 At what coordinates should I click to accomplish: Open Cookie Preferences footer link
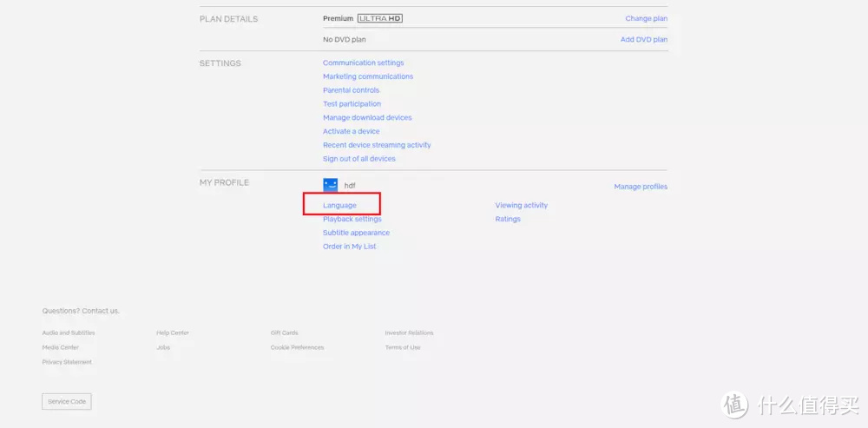pyautogui.click(x=297, y=347)
